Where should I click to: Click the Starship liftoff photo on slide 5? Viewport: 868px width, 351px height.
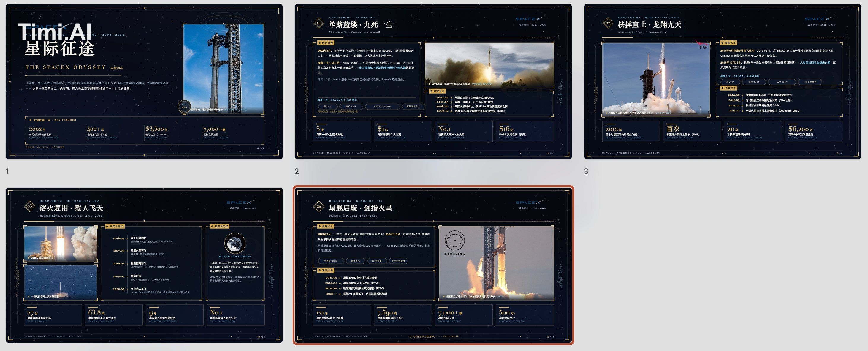(496, 263)
